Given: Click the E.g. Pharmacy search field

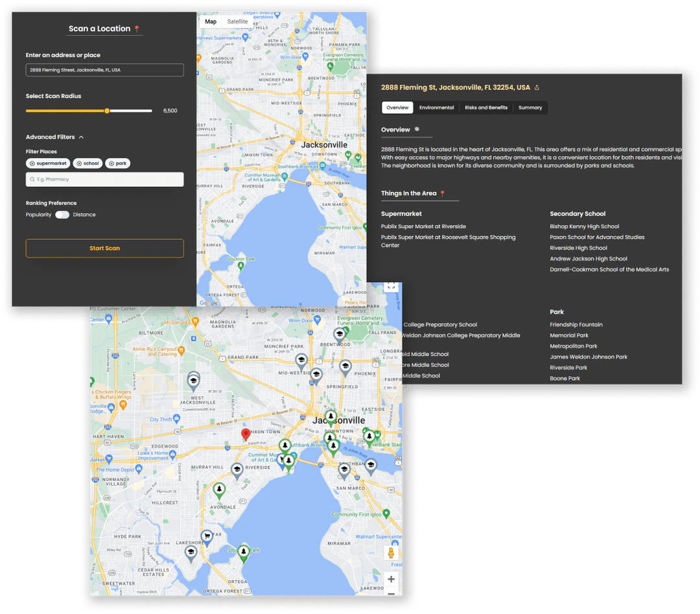Looking at the screenshot, I should [104, 179].
